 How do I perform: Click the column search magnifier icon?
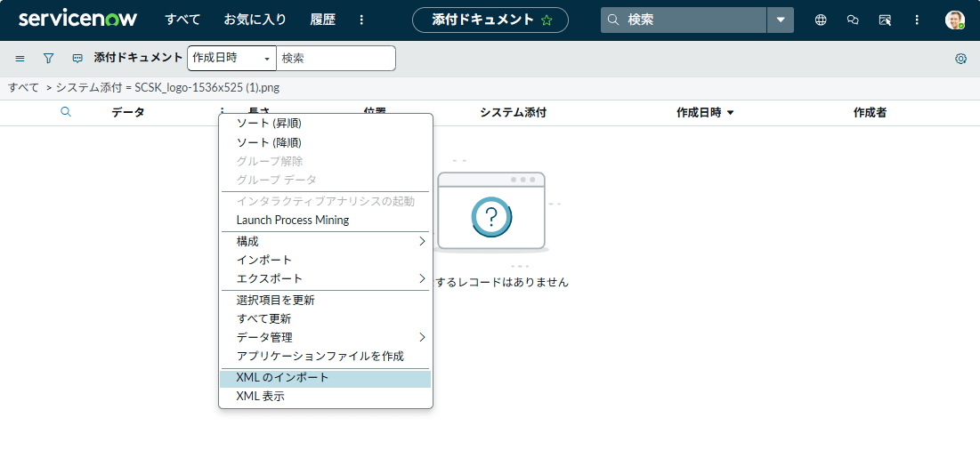[x=65, y=112]
